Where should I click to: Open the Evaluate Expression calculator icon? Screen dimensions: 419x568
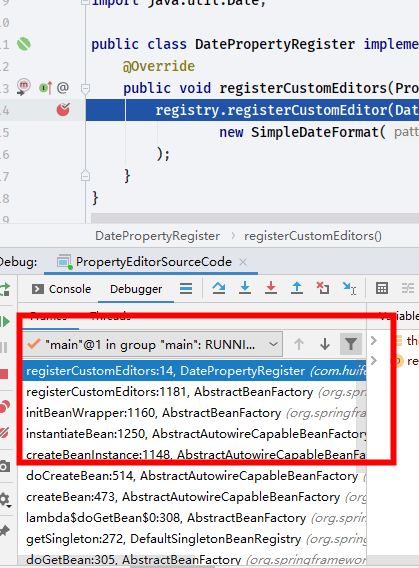tap(382, 288)
